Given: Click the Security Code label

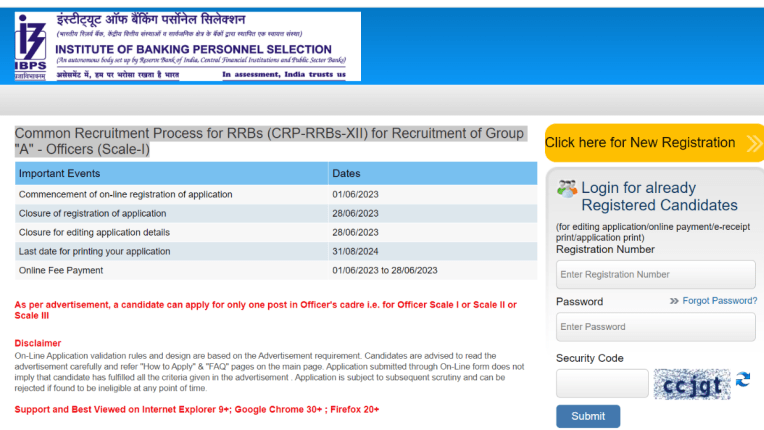Looking at the screenshot, I should (x=590, y=358).
